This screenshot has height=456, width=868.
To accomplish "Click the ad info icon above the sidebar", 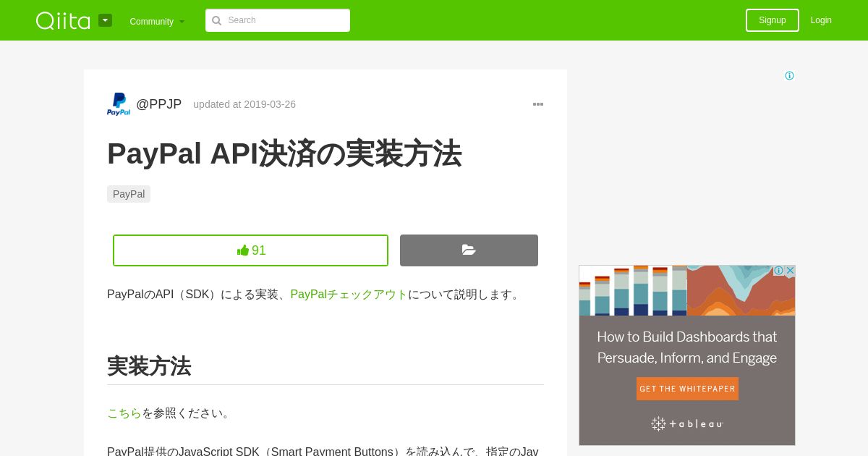I will click(x=789, y=76).
